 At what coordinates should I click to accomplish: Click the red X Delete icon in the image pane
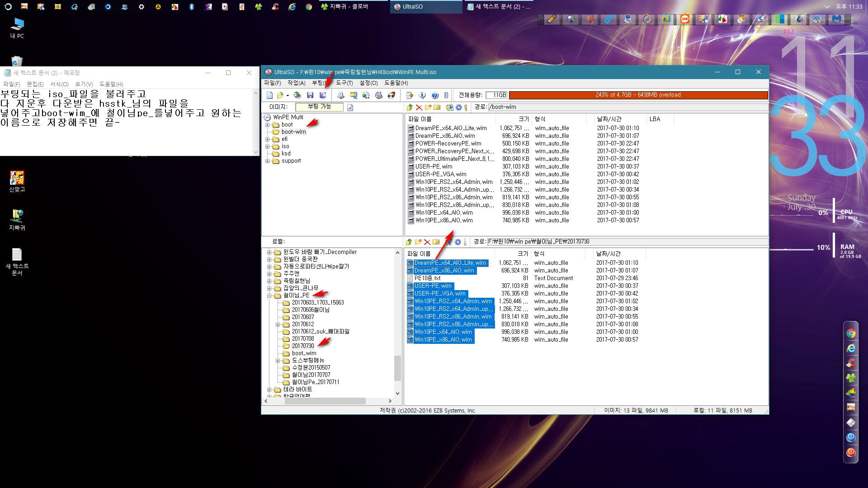coord(419,108)
